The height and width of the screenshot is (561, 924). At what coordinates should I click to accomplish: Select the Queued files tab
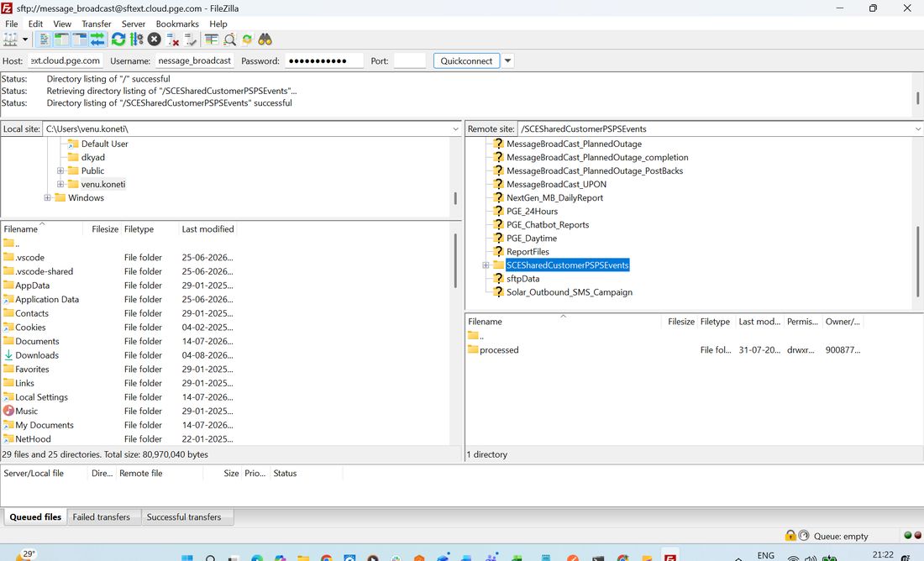(35, 516)
